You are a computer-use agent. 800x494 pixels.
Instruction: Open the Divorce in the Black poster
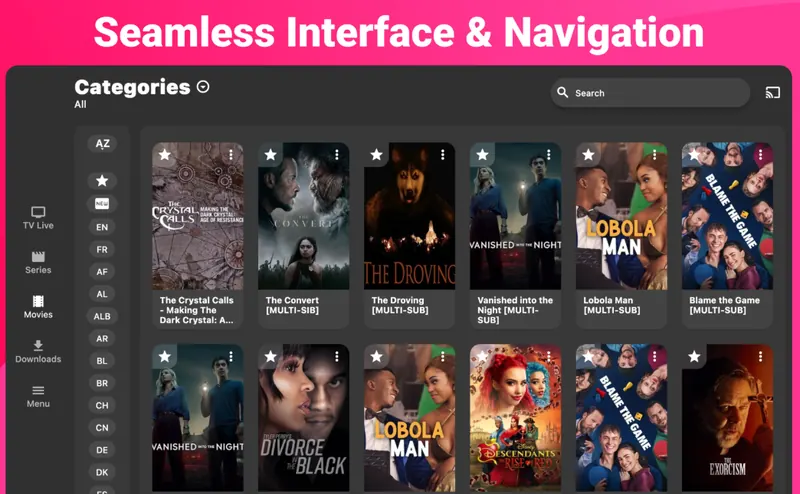pos(304,418)
